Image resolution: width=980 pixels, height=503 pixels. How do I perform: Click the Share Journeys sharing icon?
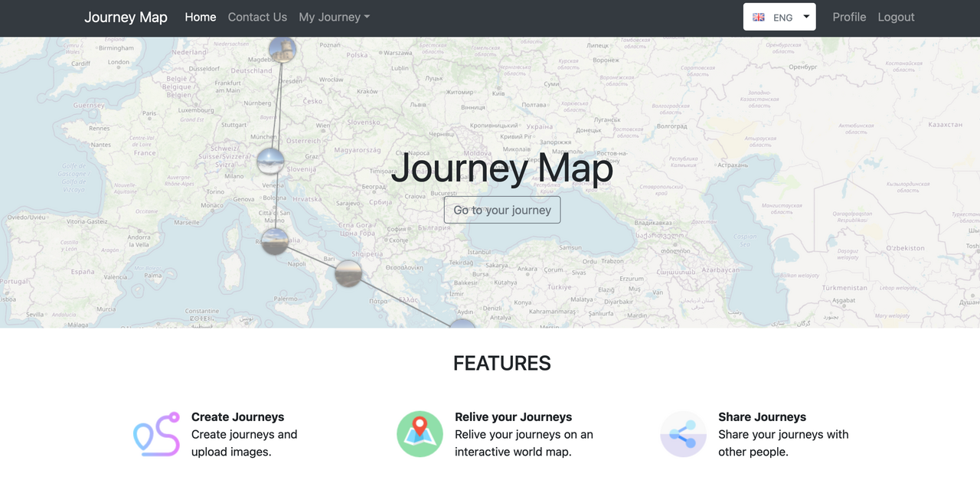[683, 434]
